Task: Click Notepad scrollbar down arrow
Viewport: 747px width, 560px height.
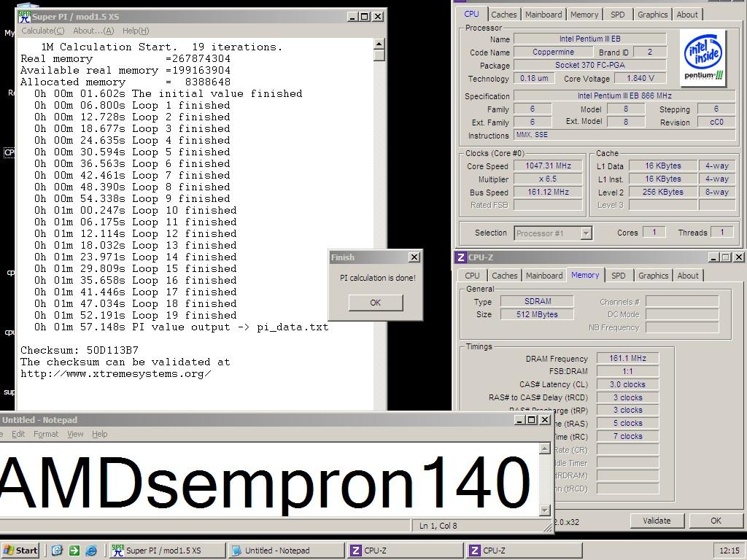Action: click(545, 510)
